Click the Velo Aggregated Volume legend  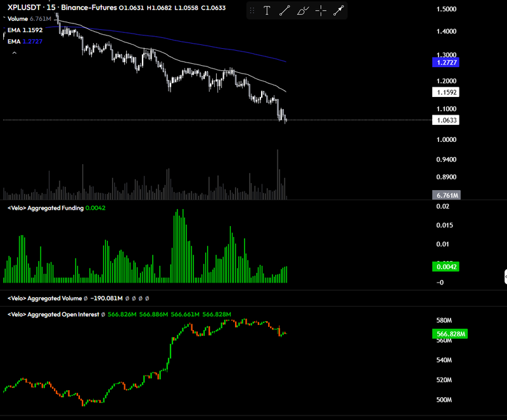44,298
